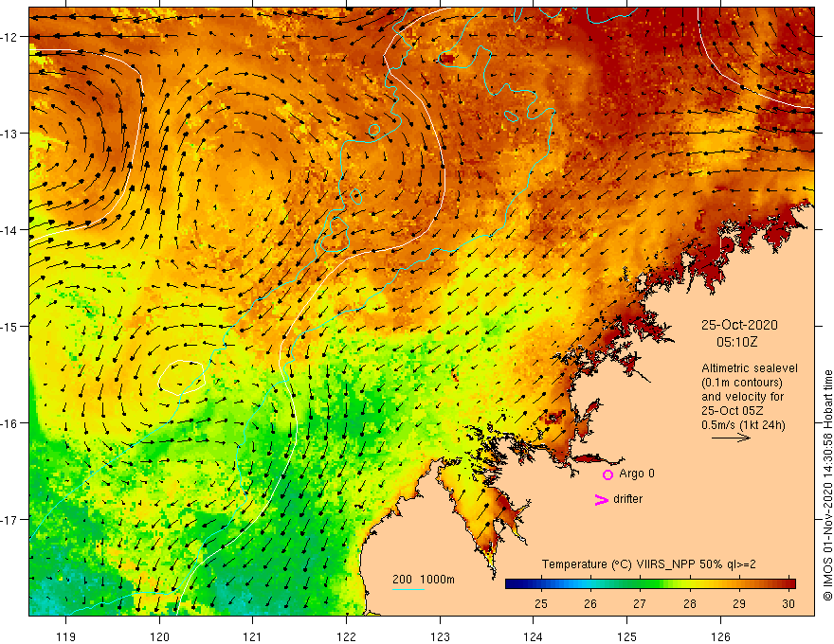
Task: Click longitude label 126 on bottom axis
Action: (720, 636)
